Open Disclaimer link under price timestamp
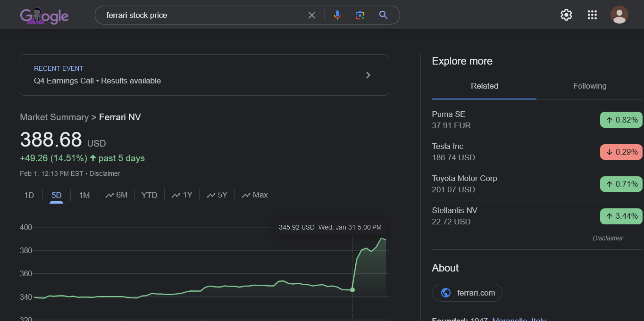 pyautogui.click(x=105, y=173)
